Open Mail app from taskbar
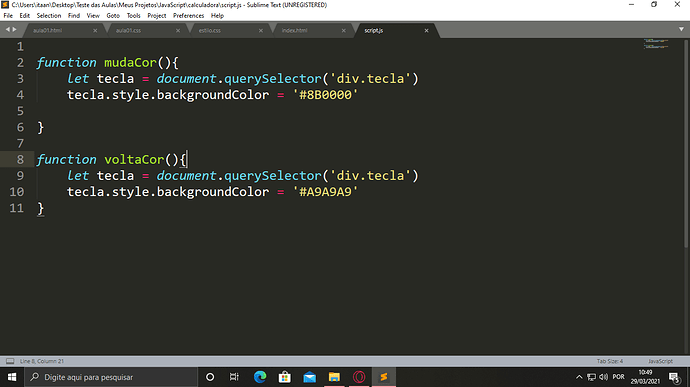Image resolution: width=690 pixels, height=387 pixels. [x=309, y=377]
